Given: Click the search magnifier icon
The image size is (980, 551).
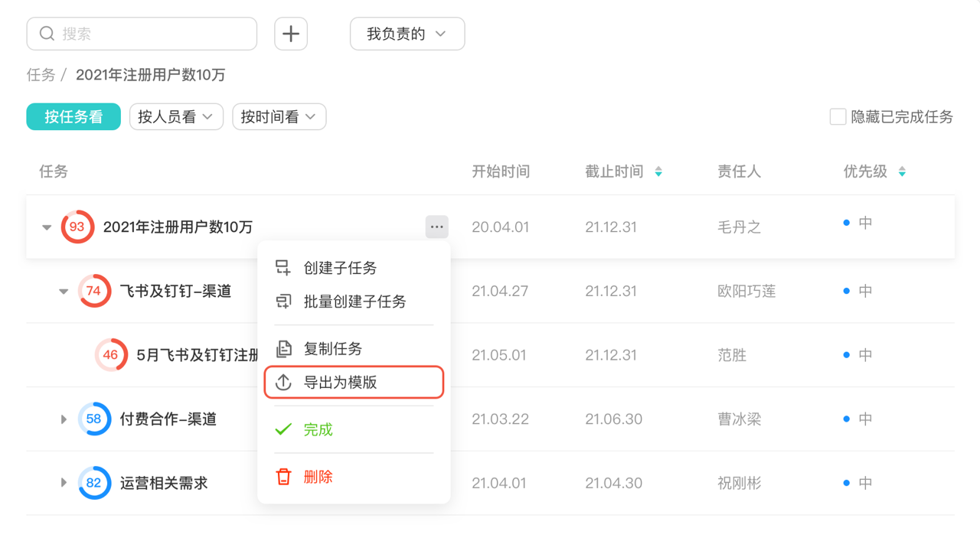Looking at the screenshot, I should point(47,34).
